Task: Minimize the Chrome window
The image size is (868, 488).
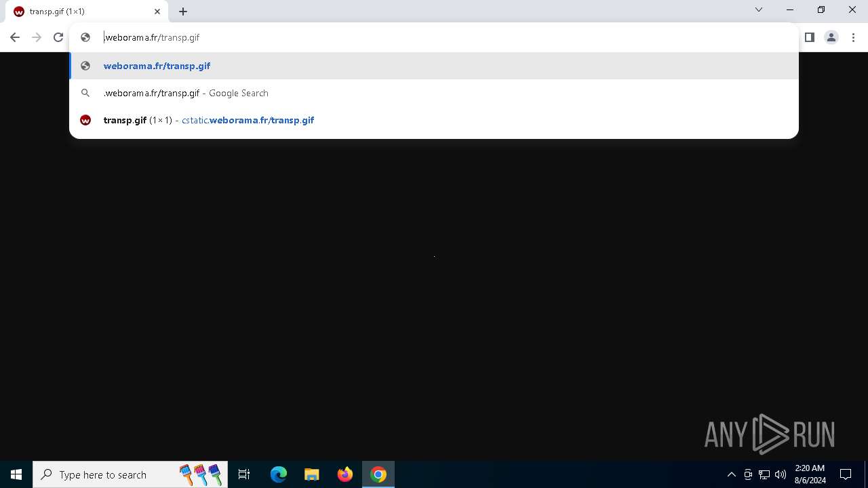Action: [x=790, y=10]
